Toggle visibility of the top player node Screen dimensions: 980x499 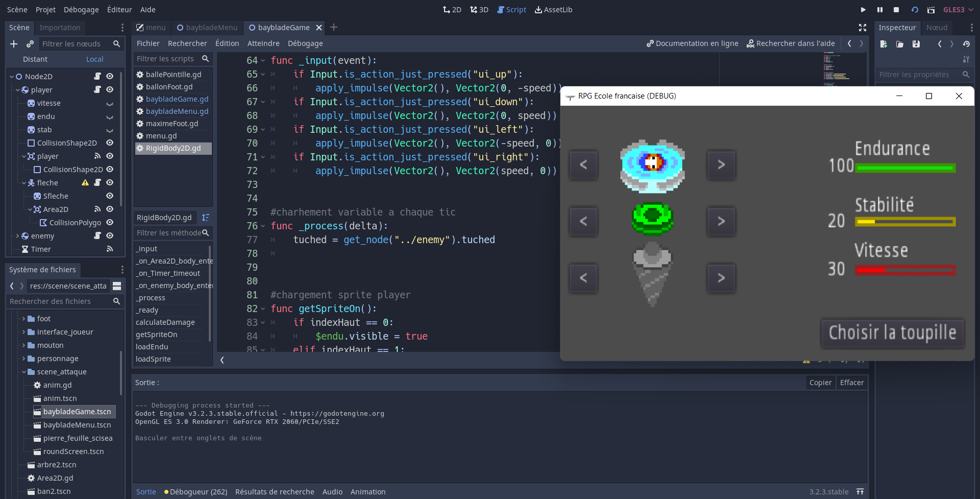click(110, 89)
